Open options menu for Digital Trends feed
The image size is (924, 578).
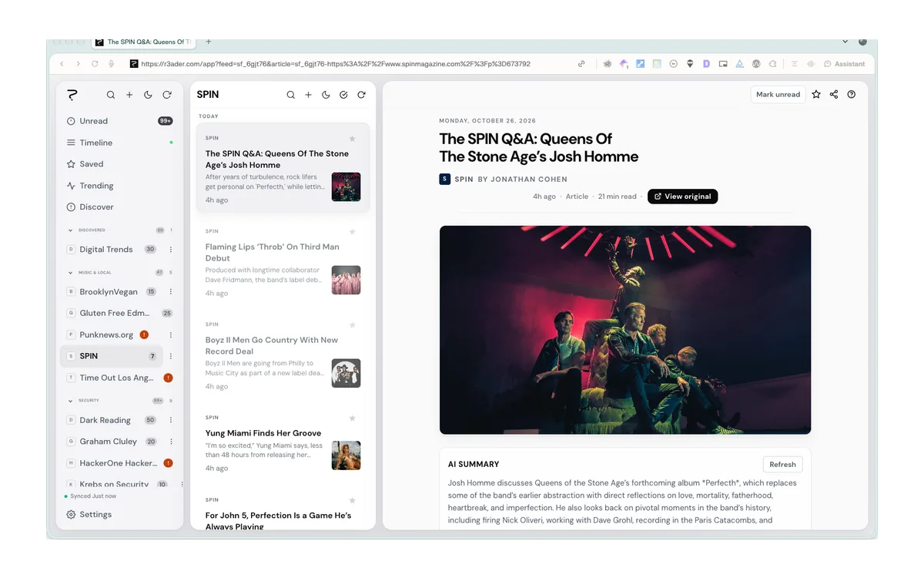coord(171,250)
